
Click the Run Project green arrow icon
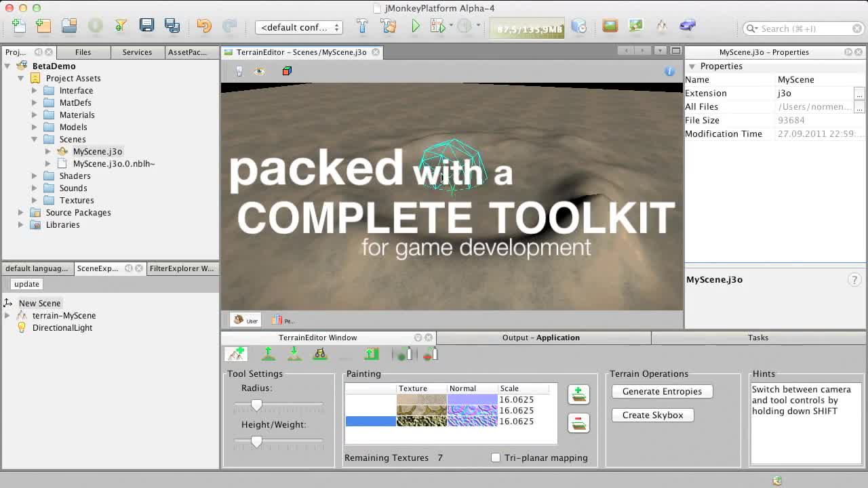click(416, 25)
